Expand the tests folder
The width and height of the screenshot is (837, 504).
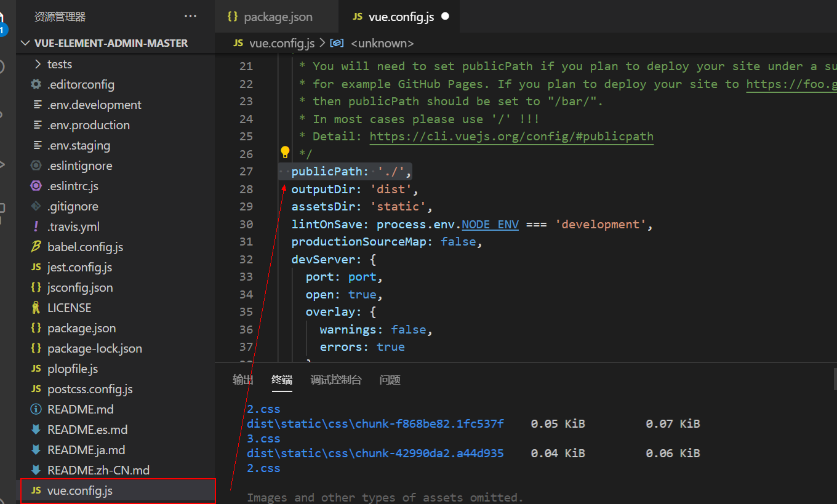59,64
